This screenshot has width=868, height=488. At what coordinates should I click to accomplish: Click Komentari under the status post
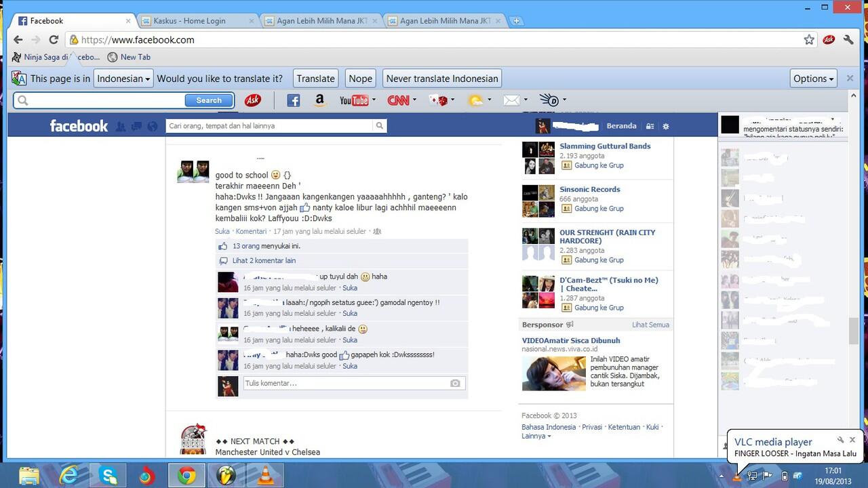251,231
